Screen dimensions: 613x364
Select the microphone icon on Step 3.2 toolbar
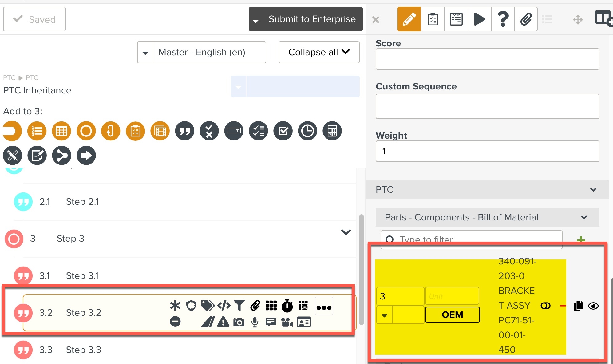point(255,322)
